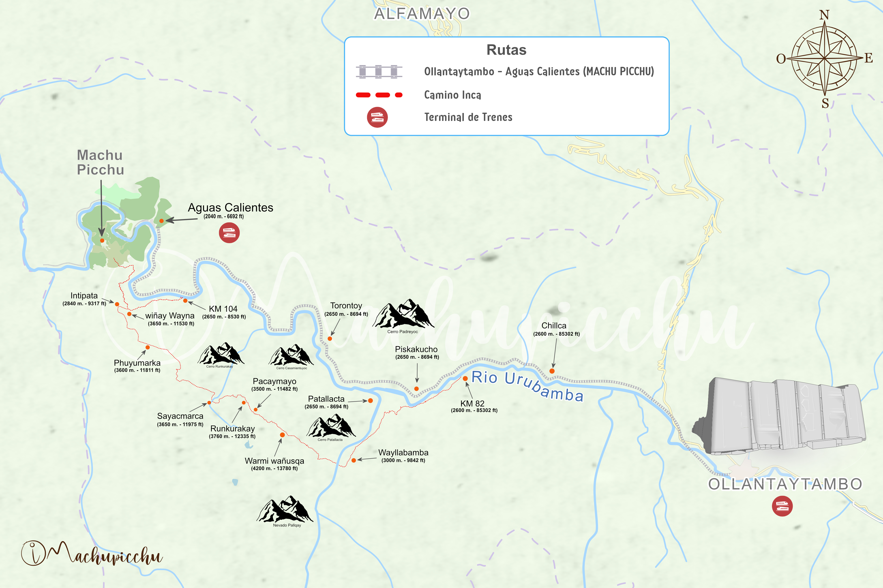Screen dimensions: 883x588
Task: Click the orange marker at Machu Picchu site
Action: tap(102, 240)
